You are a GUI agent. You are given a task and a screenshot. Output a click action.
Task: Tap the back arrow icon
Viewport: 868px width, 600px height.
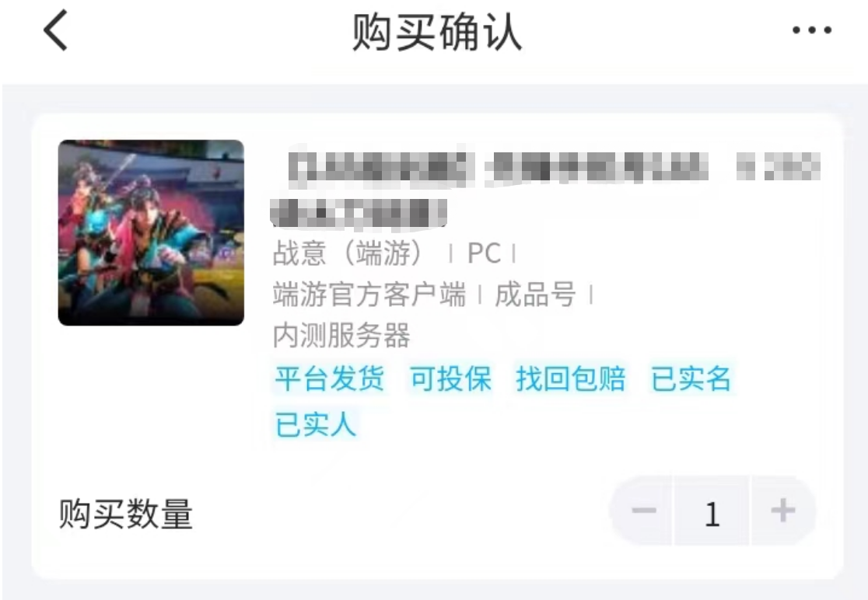pyautogui.click(x=55, y=30)
